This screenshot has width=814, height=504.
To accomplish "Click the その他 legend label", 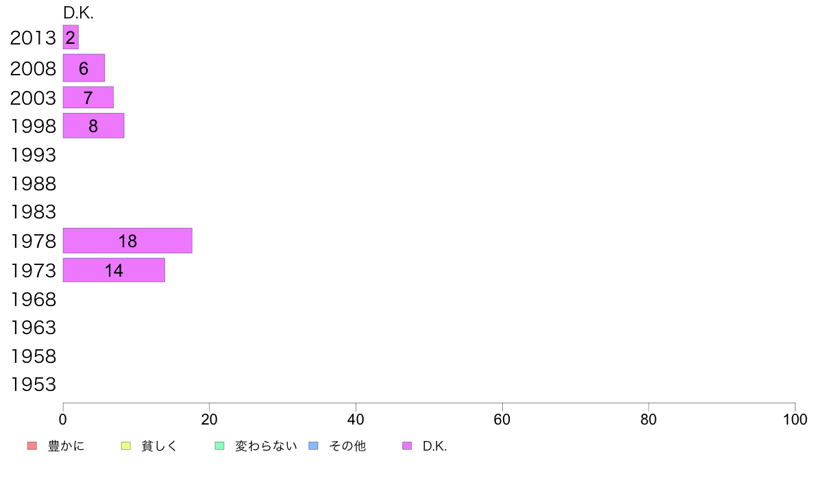I will pyautogui.click(x=347, y=446).
